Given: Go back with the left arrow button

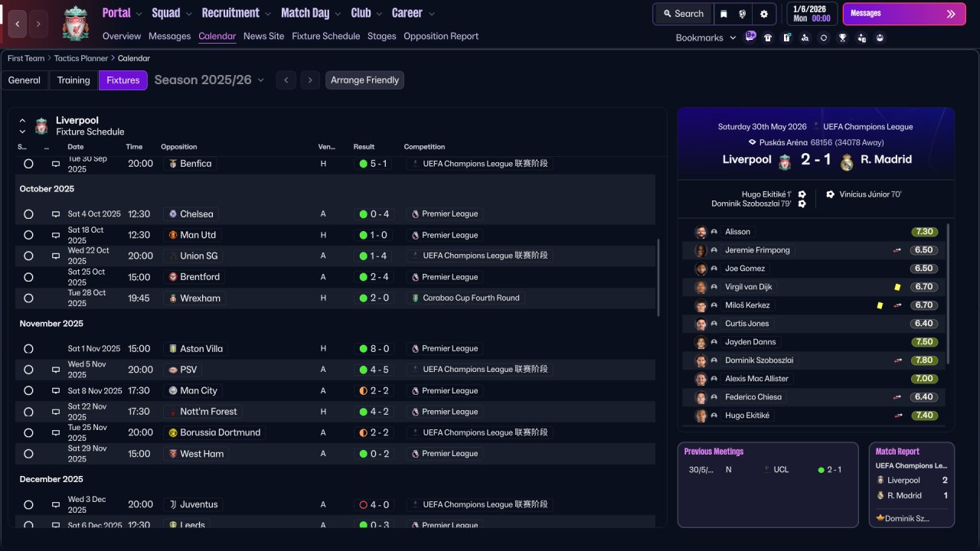Looking at the screenshot, I should pos(18,24).
